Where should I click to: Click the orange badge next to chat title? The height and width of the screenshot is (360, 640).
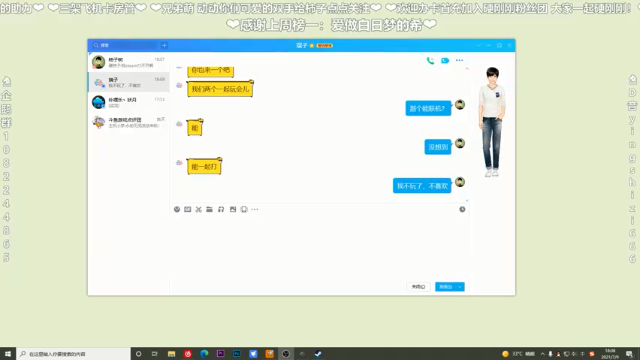pos(325,45)
